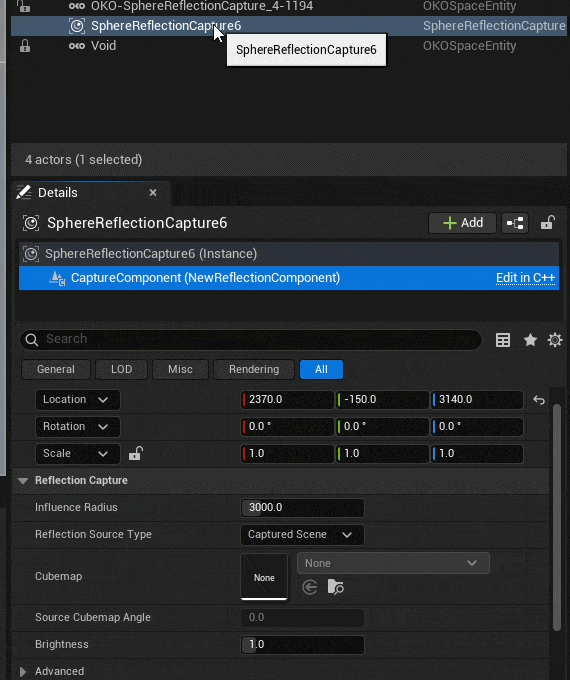Click the actor icon beside SphereReflectionCapture6 title
This screenshot has width=570, height=680.
click(31, 223)
